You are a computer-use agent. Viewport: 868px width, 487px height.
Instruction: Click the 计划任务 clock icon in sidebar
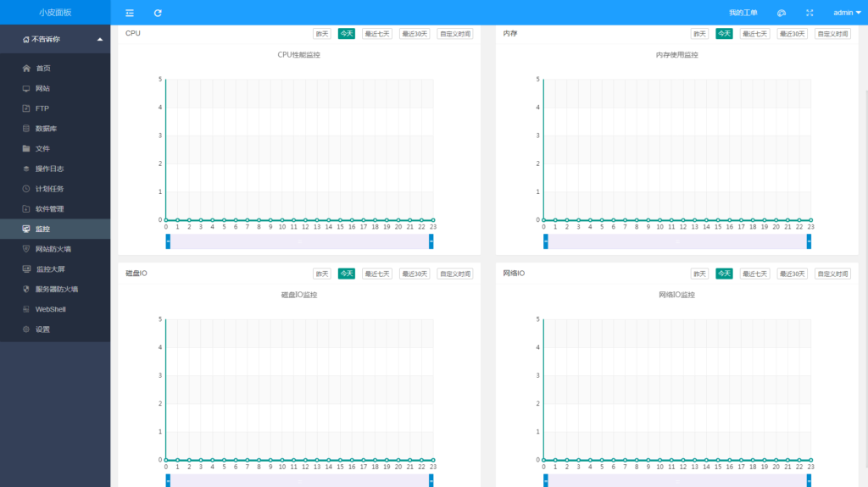26,189
